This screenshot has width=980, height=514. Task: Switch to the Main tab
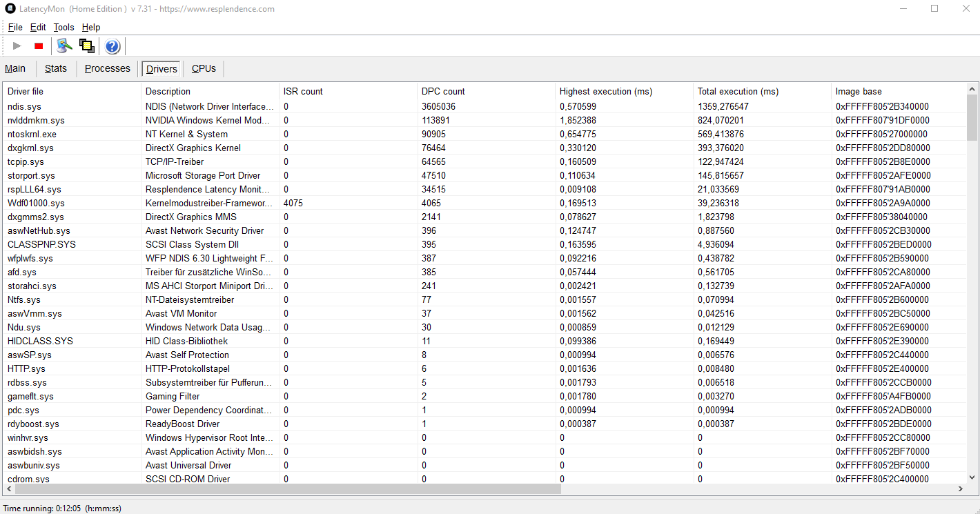coord(15,68)
